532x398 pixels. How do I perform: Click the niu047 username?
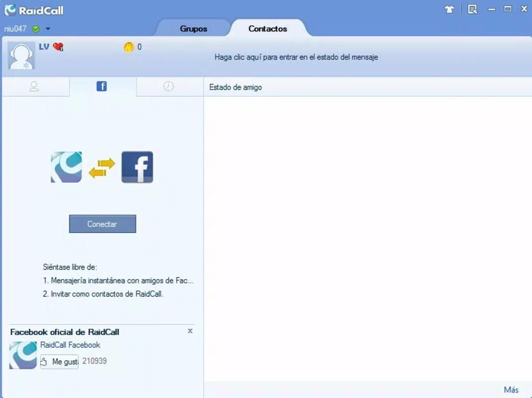[15, 29]
